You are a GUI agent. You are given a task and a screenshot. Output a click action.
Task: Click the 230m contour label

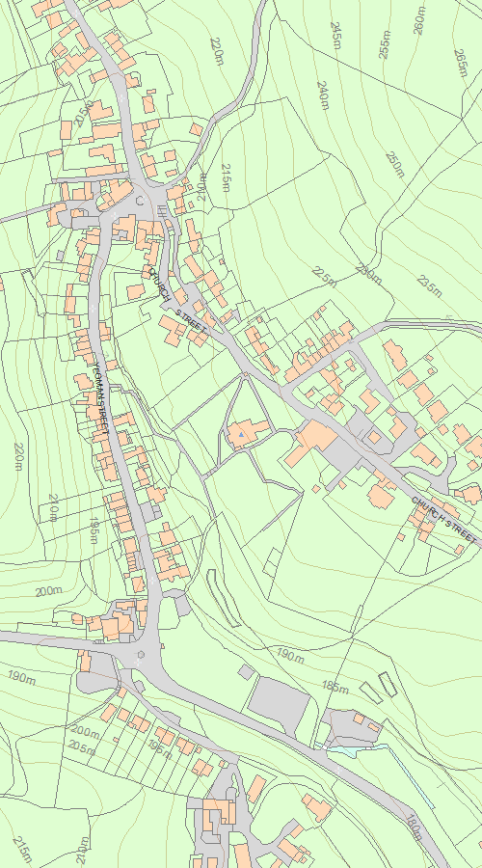click(368, 274)
